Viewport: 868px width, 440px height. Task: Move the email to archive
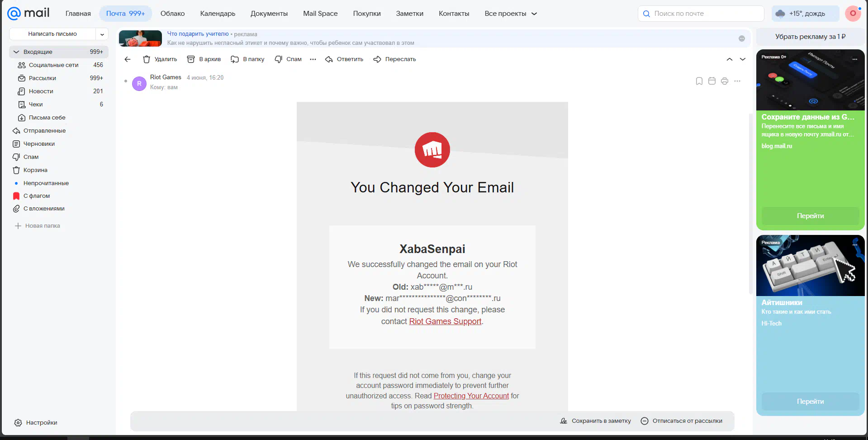tap(204, 59)
